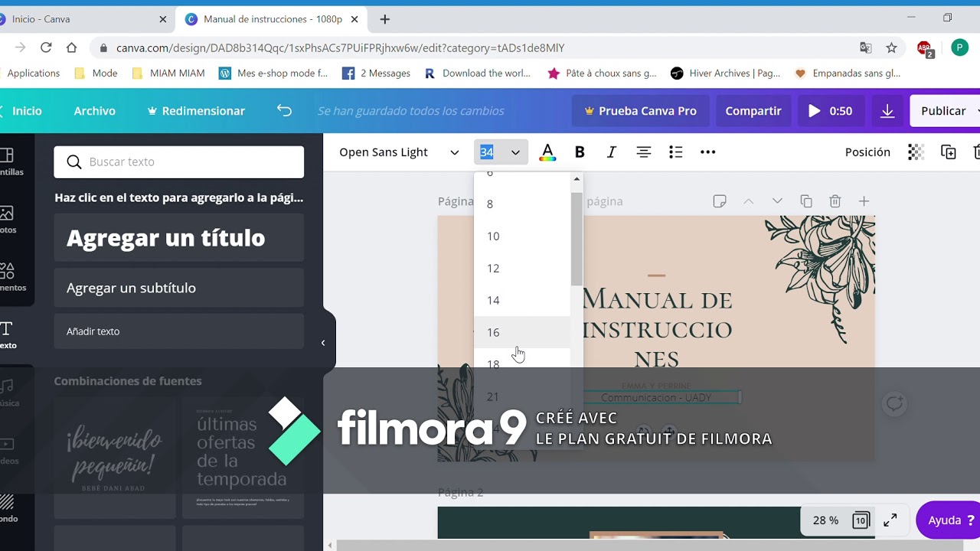Switch to the Inicio - Canva browser tab
The width and height of the screenshot is (980, 551).
(x=83, y=19)
